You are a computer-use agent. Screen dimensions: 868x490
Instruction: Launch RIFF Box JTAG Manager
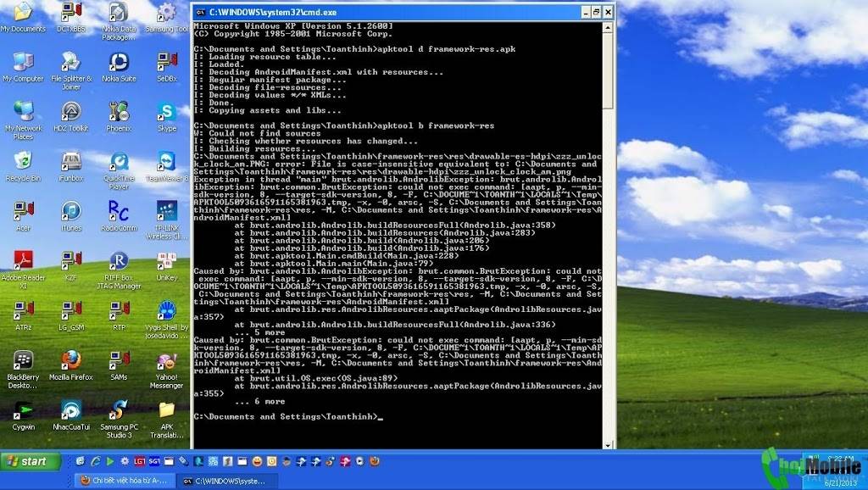tap(119, 270)
